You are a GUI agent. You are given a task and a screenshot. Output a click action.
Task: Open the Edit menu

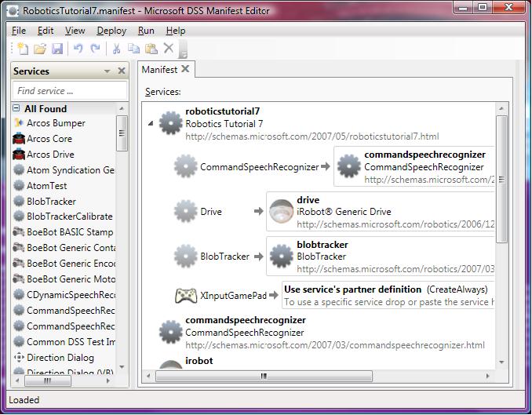pos(46,31)
